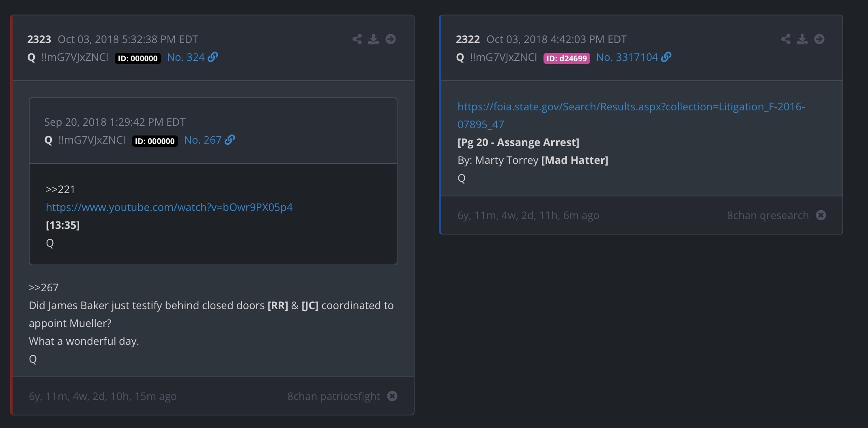Viewport: 868px width, 428px height.
Task: Open post 2322 with arrow circle icon
Action: [x=819, y=39]
